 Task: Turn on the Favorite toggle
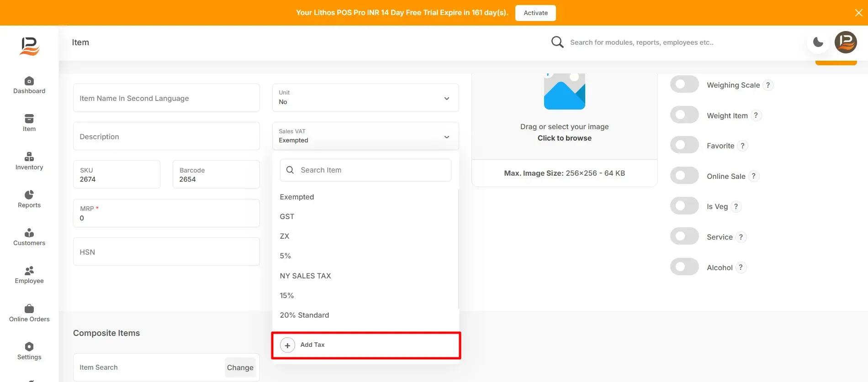pos(684,145)
